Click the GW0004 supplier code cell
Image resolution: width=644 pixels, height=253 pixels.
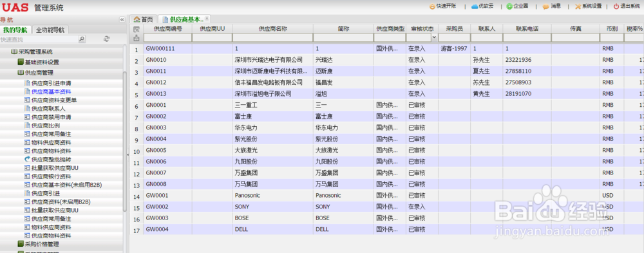click(167, 229)
